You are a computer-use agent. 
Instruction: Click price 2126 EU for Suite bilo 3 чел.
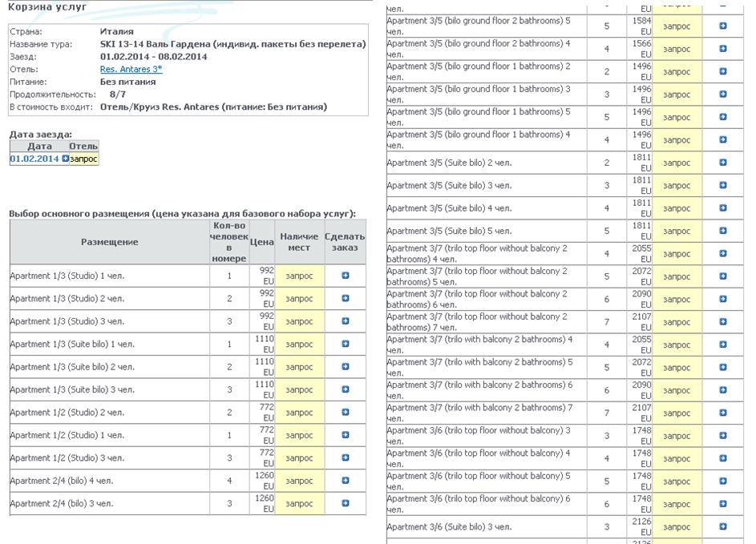pos(641,526)
